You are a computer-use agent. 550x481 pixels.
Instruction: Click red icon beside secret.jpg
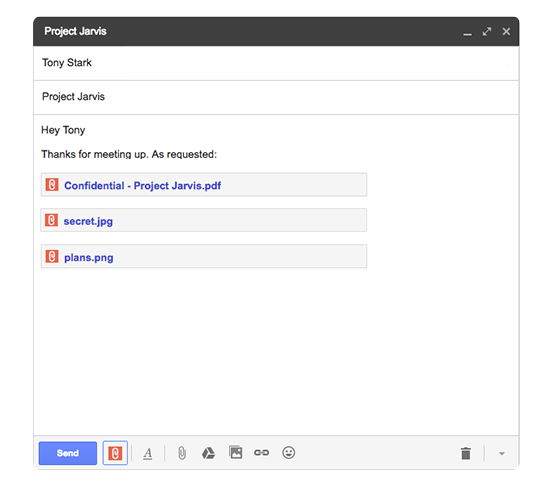coord(51,220)
